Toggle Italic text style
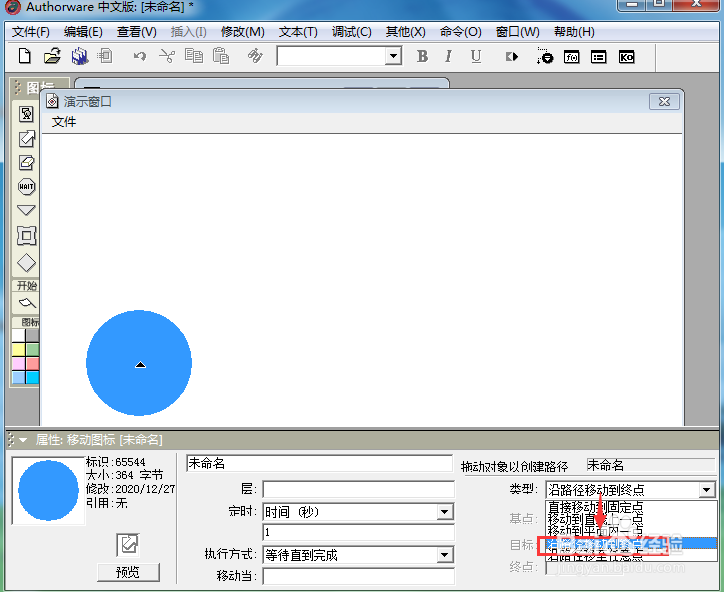Image resolution: width=724 pixels, height=592 pixels. tap(448, 56)
